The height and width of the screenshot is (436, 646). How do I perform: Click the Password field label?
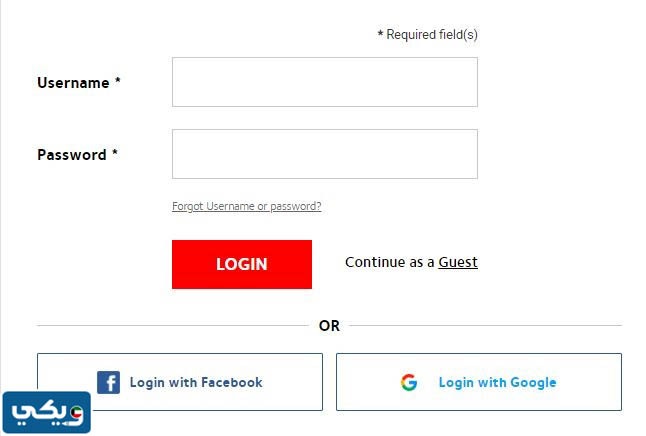pos(72,155)
